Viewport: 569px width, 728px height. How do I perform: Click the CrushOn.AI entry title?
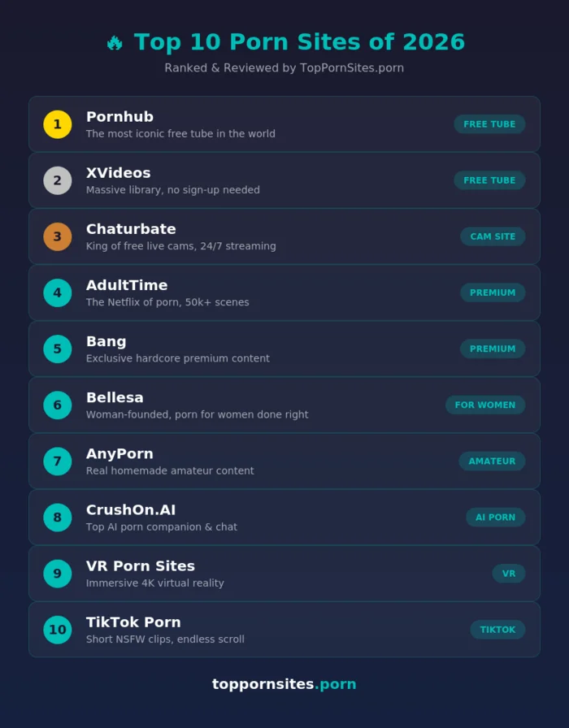pyautogui.click(x=131, y=509)
